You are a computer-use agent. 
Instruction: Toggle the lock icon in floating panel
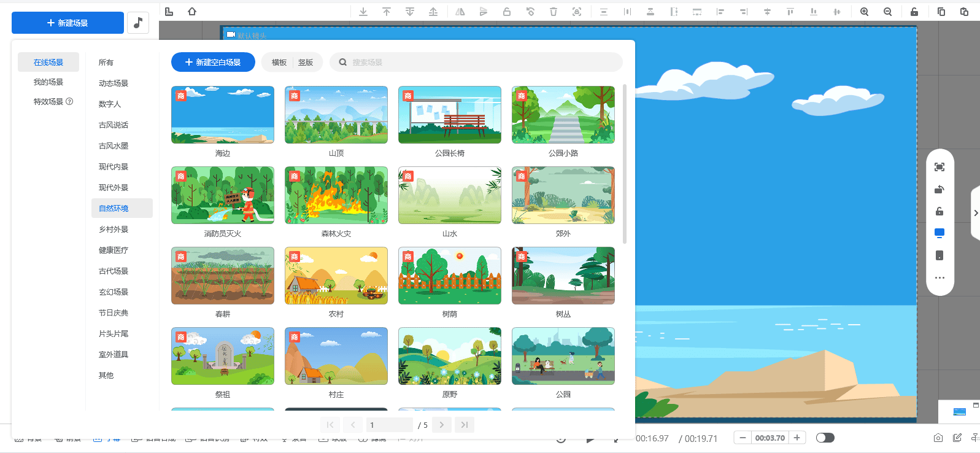point(939,211)
